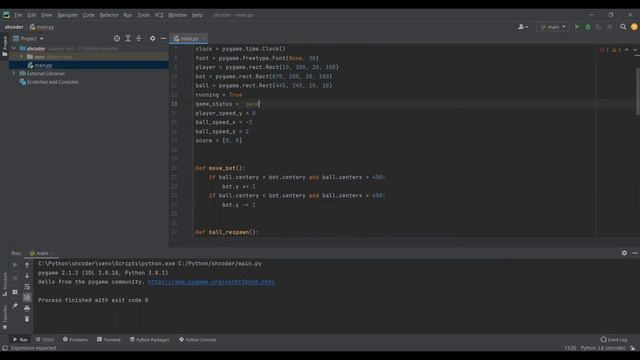Screen dimensions: 640x360
Task: Open the Refactor menu
Action: point(109,15)
